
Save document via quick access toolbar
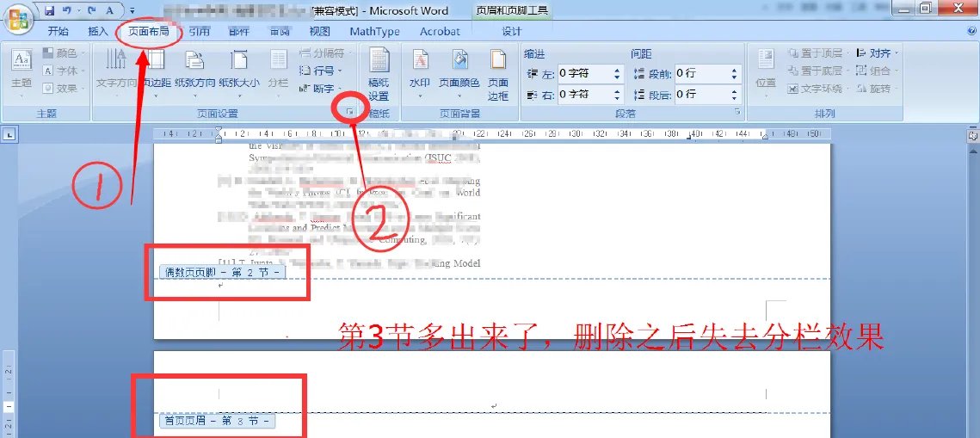50,10
